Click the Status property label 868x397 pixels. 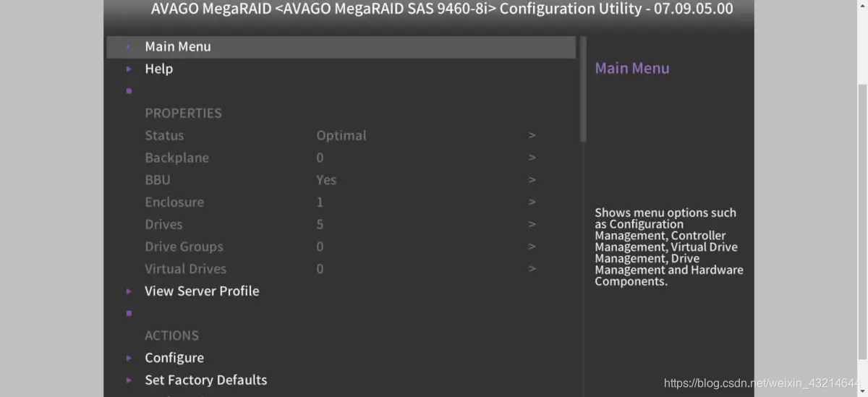coord(164,135)
